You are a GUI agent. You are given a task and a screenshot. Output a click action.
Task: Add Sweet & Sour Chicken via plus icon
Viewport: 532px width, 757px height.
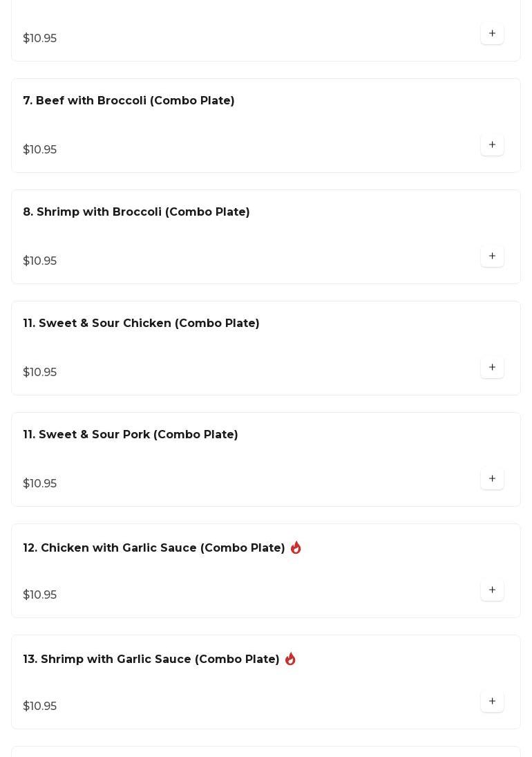pos(492,367)
